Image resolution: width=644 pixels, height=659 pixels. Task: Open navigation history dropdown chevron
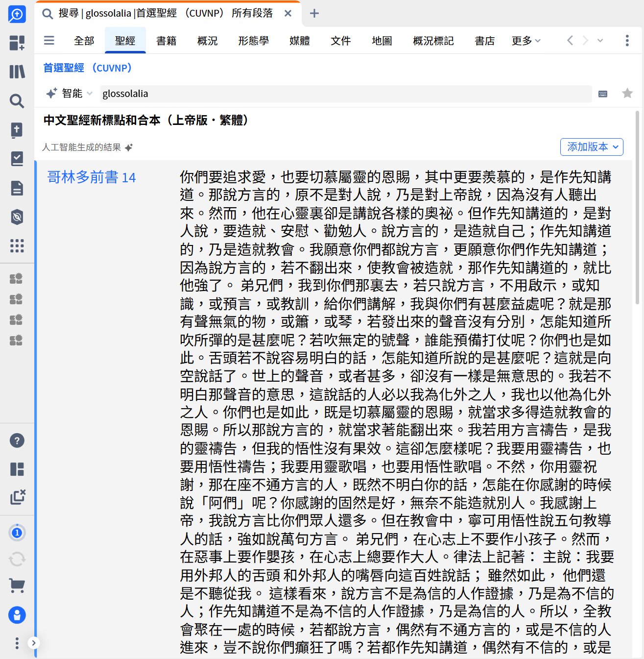[600, 40]
